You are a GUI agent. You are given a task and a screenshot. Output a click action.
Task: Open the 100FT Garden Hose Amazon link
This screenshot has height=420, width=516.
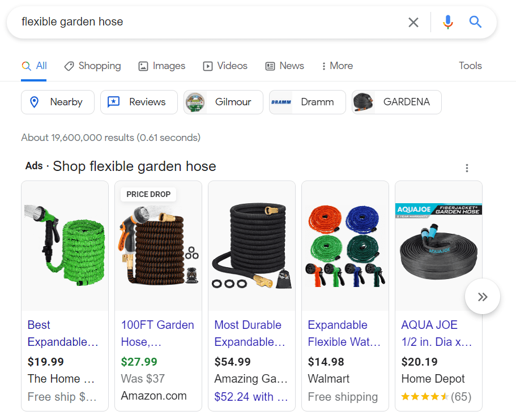tap(157, 333)
